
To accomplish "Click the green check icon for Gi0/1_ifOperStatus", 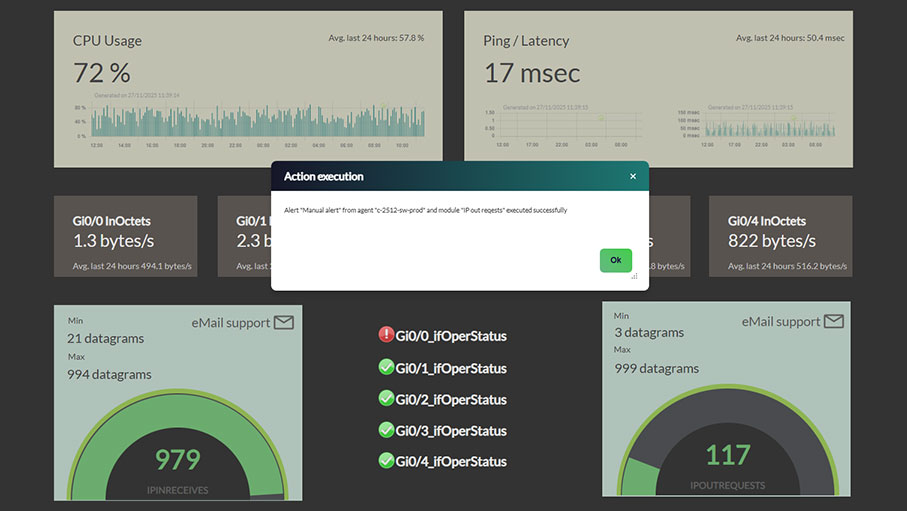I will tap(386, 367).
